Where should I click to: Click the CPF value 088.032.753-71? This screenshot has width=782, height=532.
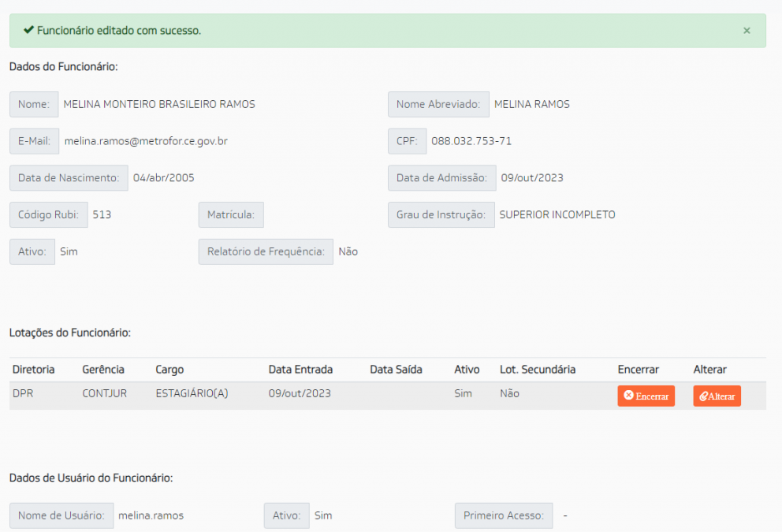(471, 141)
